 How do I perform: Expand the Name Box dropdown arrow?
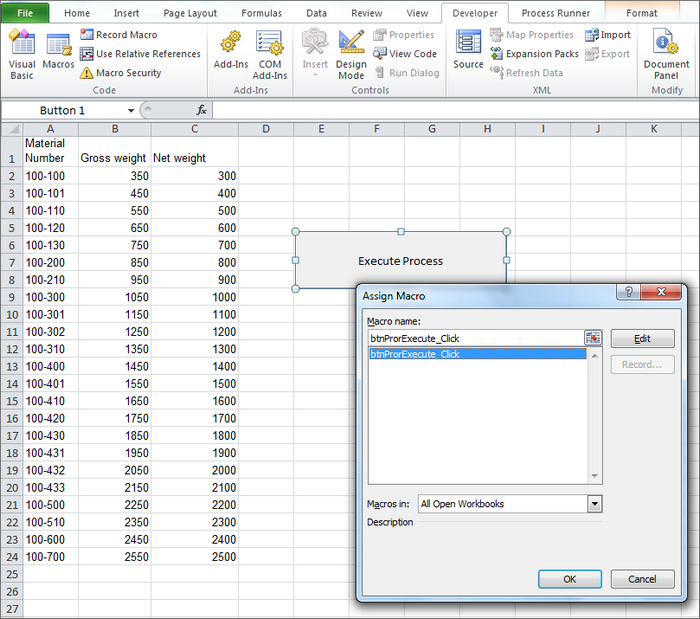(x=131, y=110)
